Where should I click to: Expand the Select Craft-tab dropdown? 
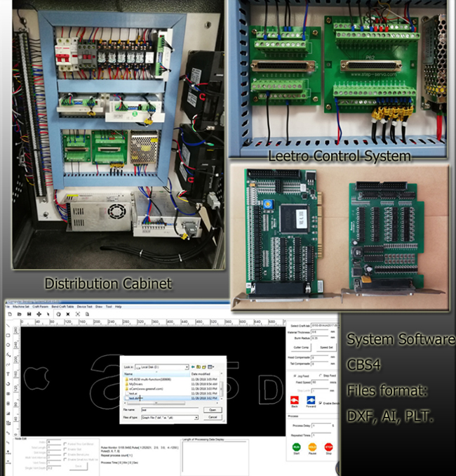click(335, 326)
